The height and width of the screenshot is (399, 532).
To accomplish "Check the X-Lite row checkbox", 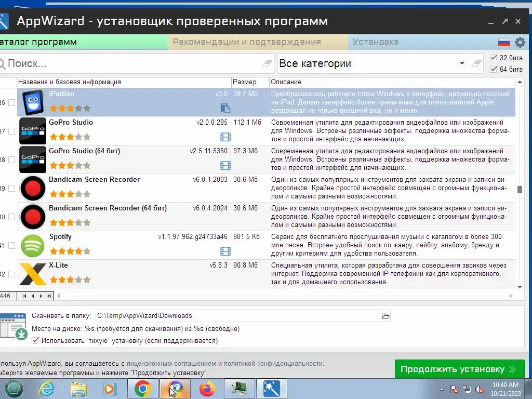I will coord(11,274).
